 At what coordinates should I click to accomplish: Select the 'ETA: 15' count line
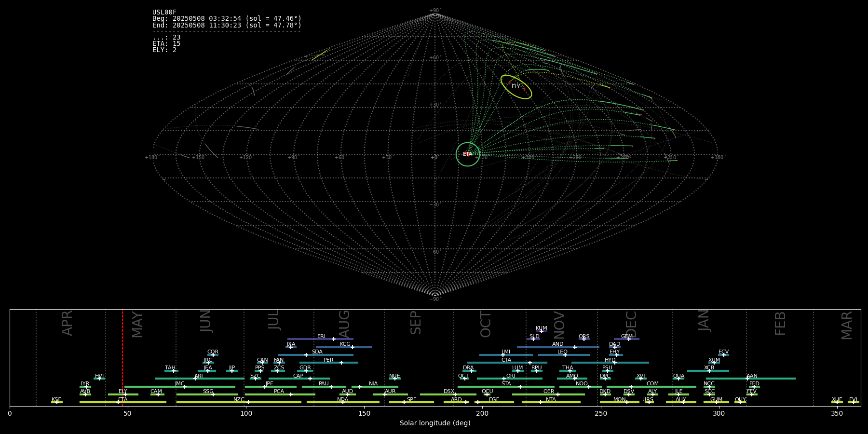166,44
